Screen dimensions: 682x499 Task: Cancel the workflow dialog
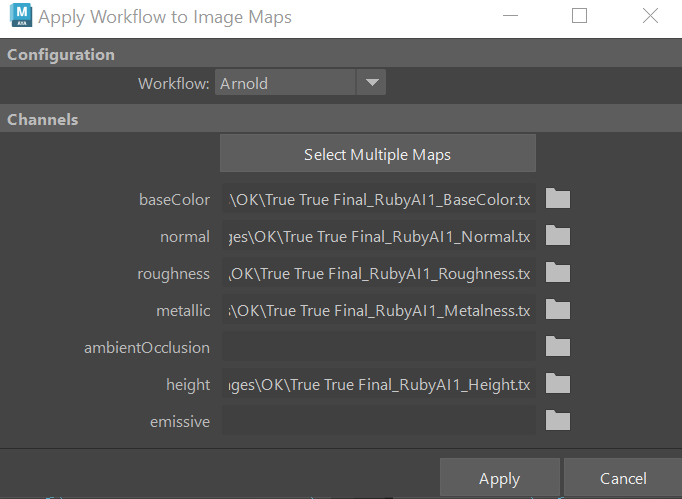622,479
